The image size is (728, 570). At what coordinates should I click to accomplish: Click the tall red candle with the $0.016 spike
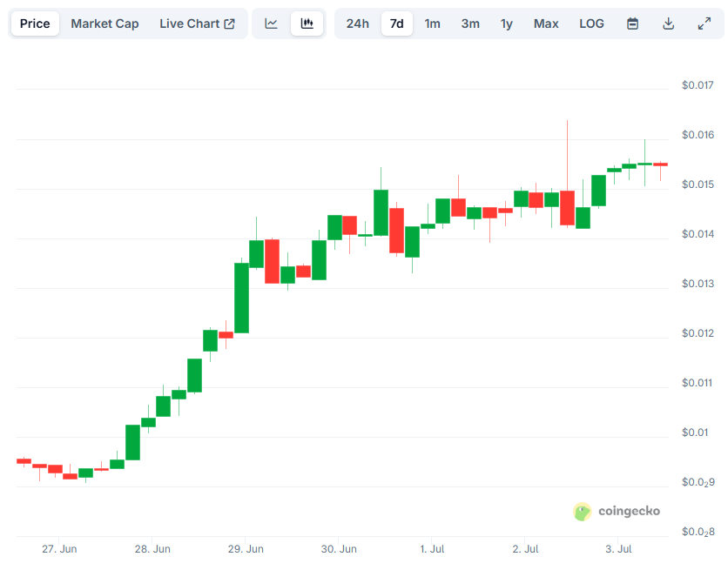coord(567,208)
